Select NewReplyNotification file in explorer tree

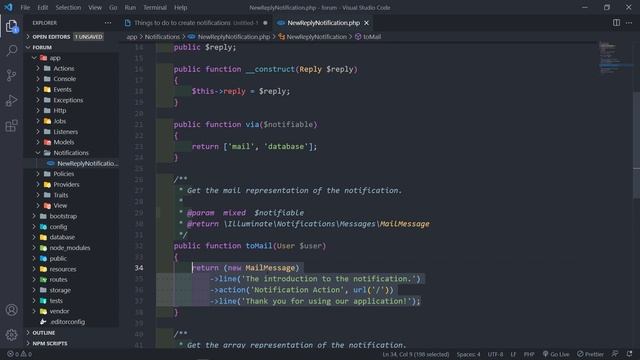[x=71, y=163]
